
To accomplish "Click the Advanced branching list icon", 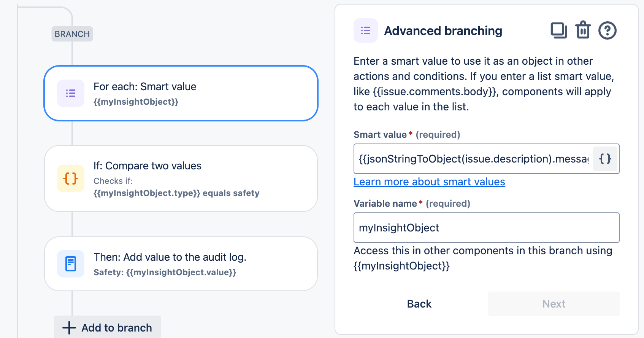I will pos(366,30).
